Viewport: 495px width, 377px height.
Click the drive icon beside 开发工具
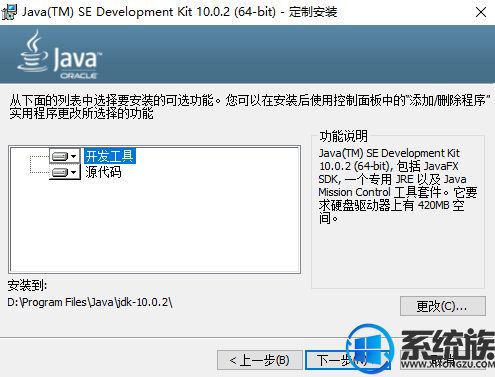click(x=60, y=156)
